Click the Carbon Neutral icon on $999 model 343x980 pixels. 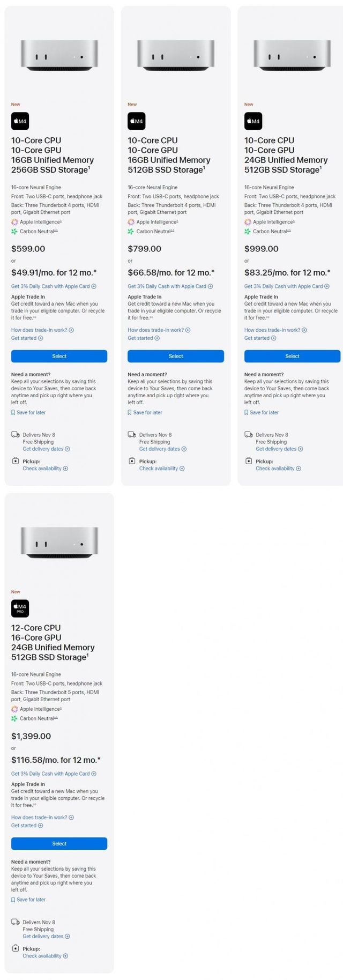pos(248,232)
